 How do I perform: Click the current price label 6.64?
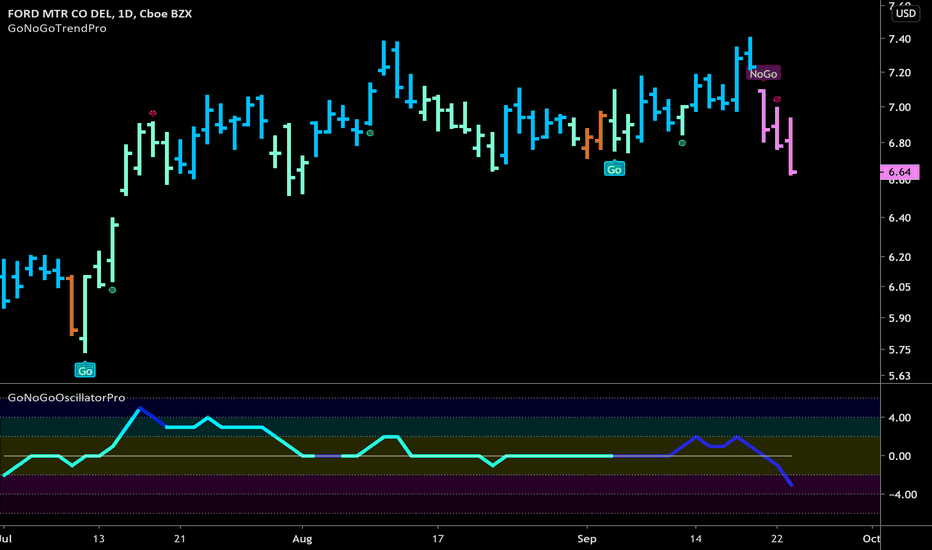(x=899, y=172)
